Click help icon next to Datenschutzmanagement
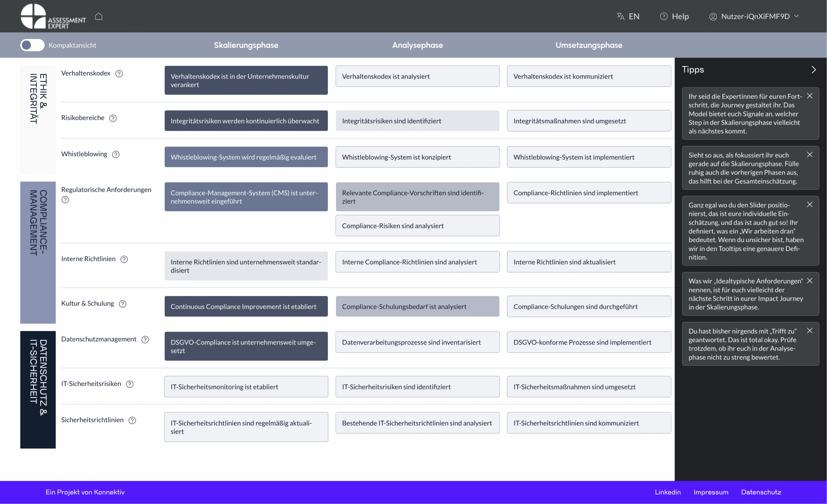Viewport: 827px width, 504px height. tap(145, 340)
